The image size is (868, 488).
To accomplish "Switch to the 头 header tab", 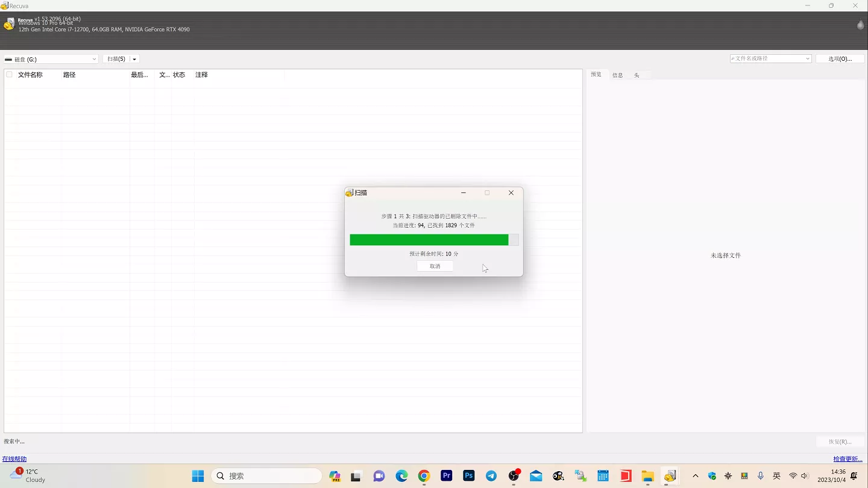I will [637, 75].
